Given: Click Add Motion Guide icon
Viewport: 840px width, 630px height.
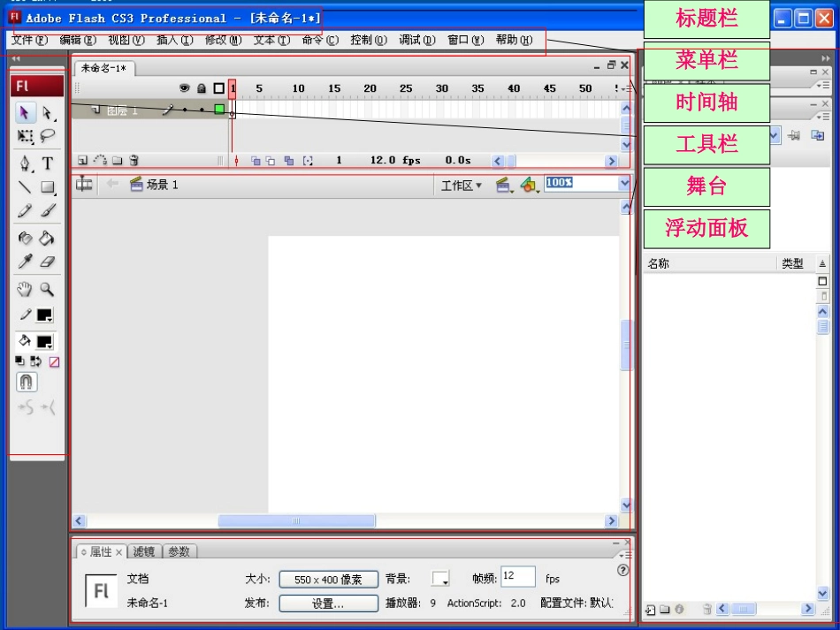Looking at the screenshot, I should 100,160.
